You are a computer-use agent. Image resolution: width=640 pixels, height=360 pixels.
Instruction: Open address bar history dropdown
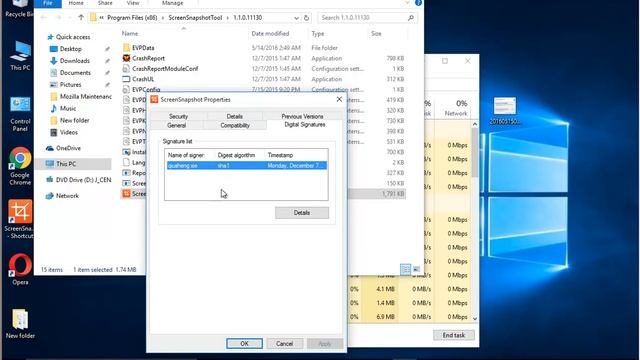click(x=296, y=18)
